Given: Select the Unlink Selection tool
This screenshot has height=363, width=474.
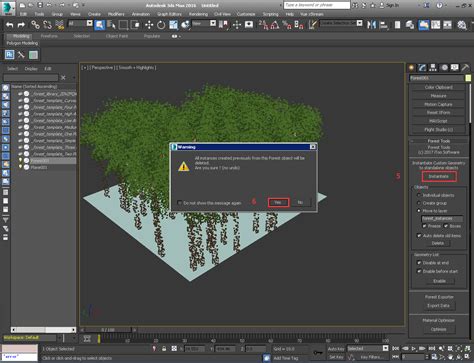Looking at the screenshot, I should 47,25.
